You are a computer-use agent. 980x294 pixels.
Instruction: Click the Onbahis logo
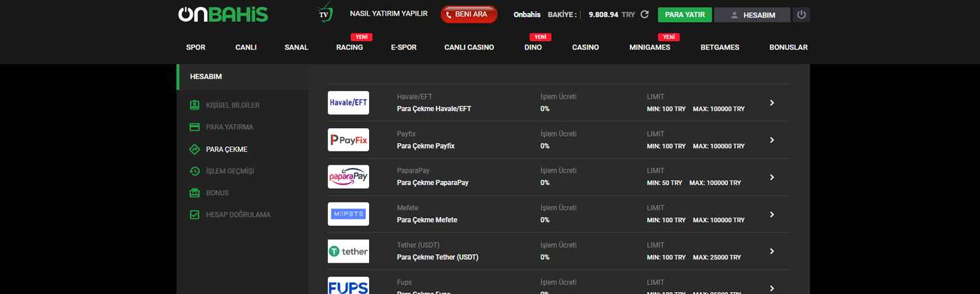pos(223,14)
